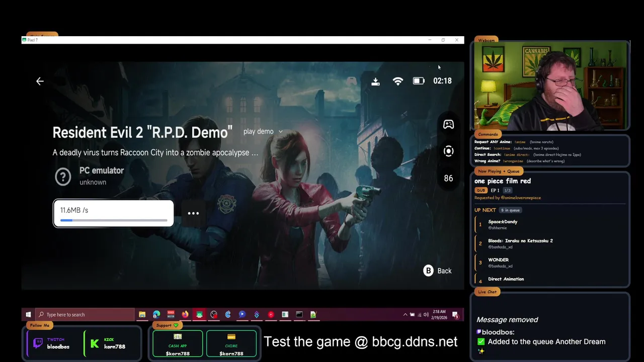Image resolution: width=644 pixels, height=362 pixels.
Task: Click 'Test the game @ bbcg.ddns.net' banner
Action: tap(361, 342)
